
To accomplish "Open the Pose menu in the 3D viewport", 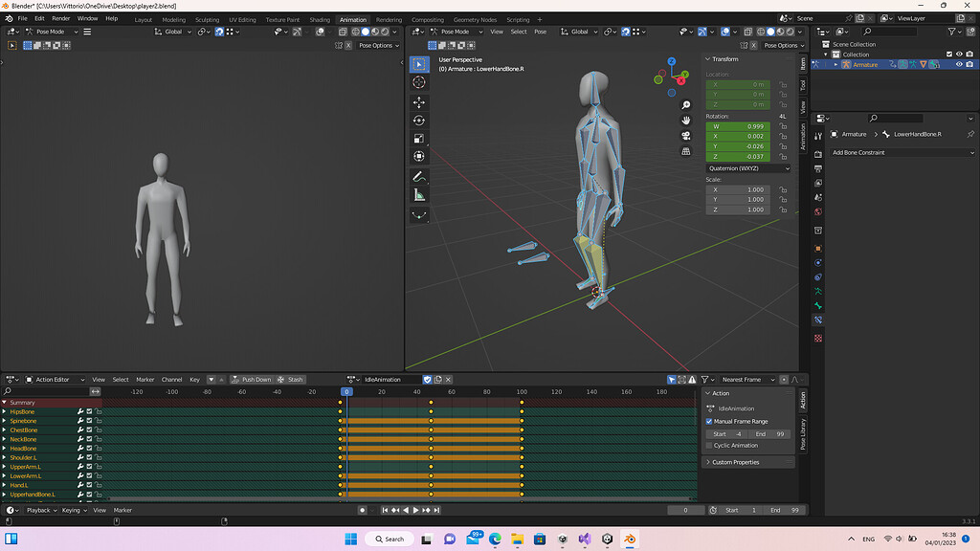I will [540, 31].
